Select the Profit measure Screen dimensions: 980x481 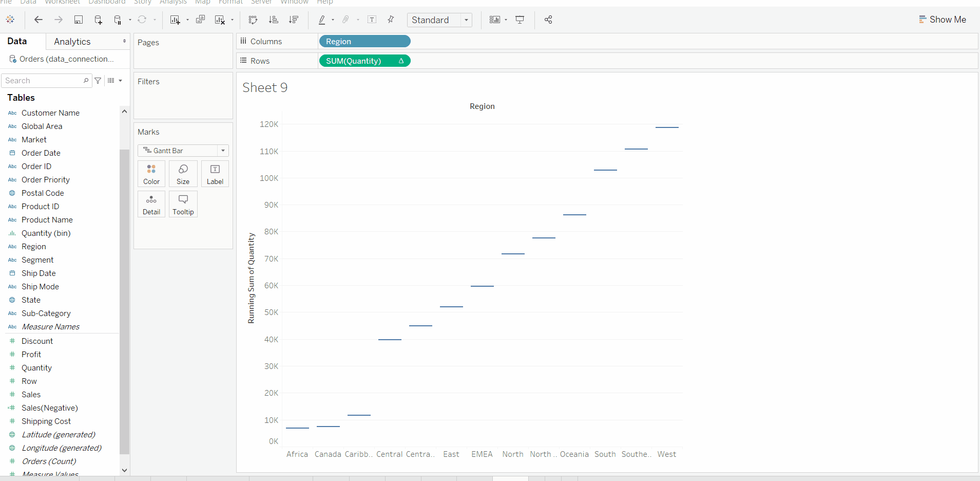point(31,355)
